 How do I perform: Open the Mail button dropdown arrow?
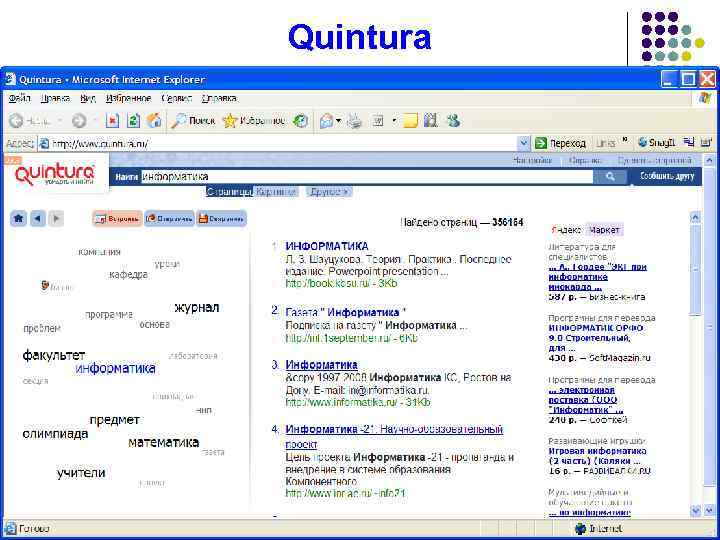339,121
